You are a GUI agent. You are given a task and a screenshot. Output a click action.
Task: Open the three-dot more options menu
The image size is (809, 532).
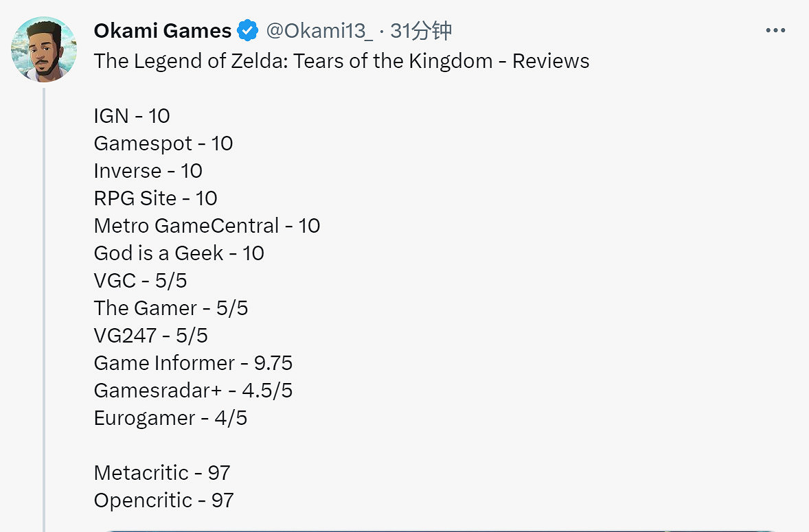[x=775, y=31]
